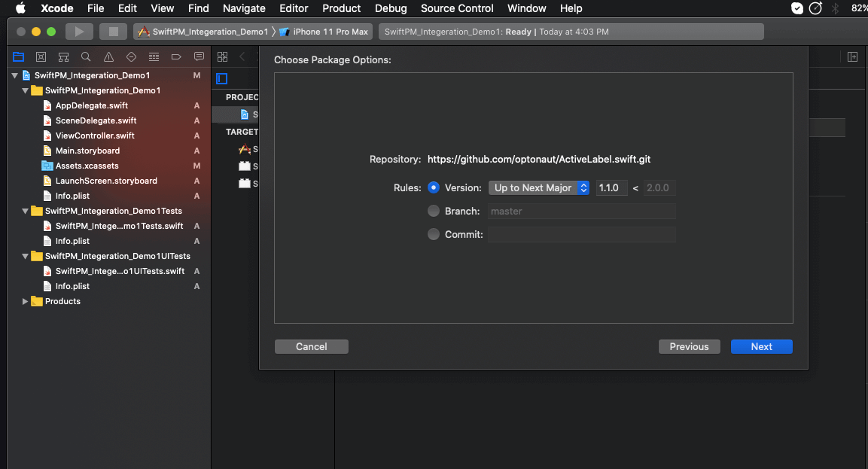Screen dimensions: 868x469
Task: Select ViewController.swift in the navigator
Action: tap(95, 136)
